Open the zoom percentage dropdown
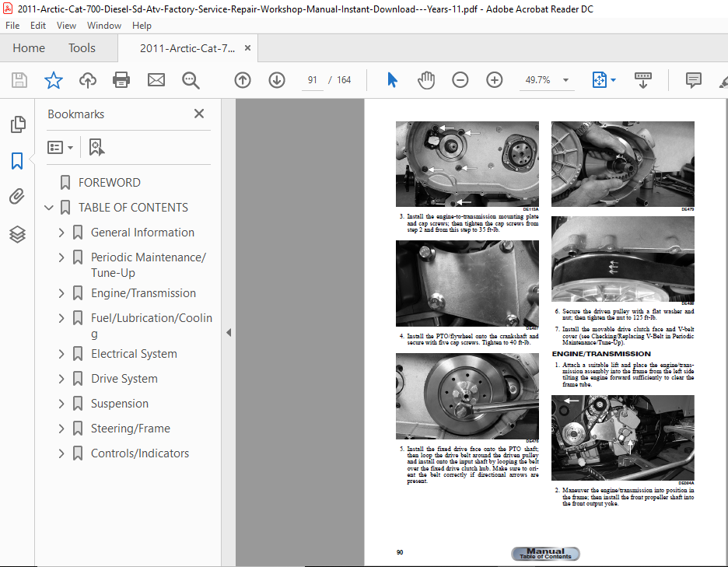This screenshot has height=567, width=728. pos(565,80)
